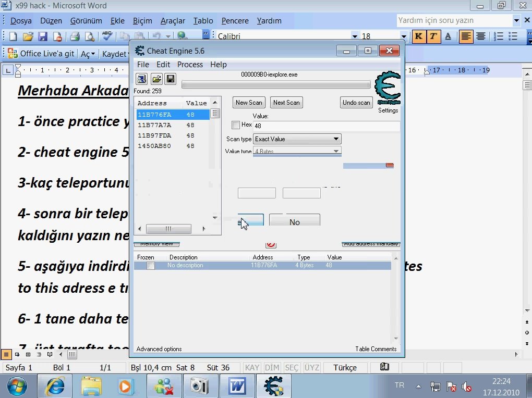Open Cheat Engine Help menu
This screenshot has height=398, width=532.
point(218,65)
